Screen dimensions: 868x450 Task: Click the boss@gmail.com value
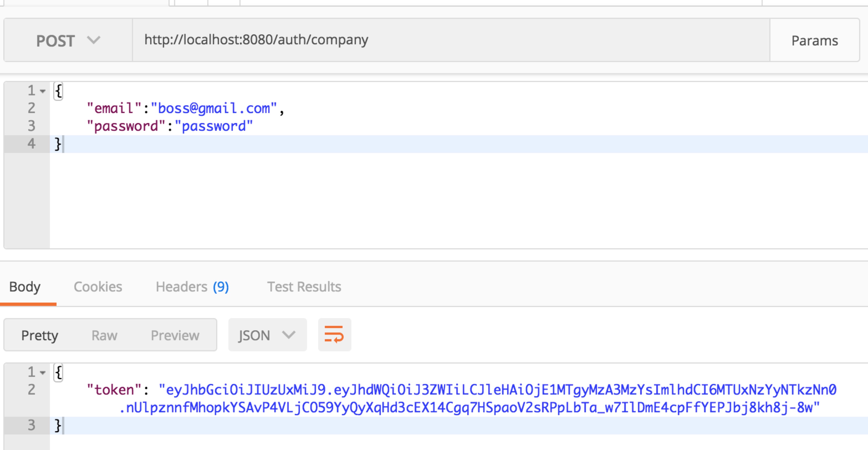pyautogui.click(x=214, y=108)
